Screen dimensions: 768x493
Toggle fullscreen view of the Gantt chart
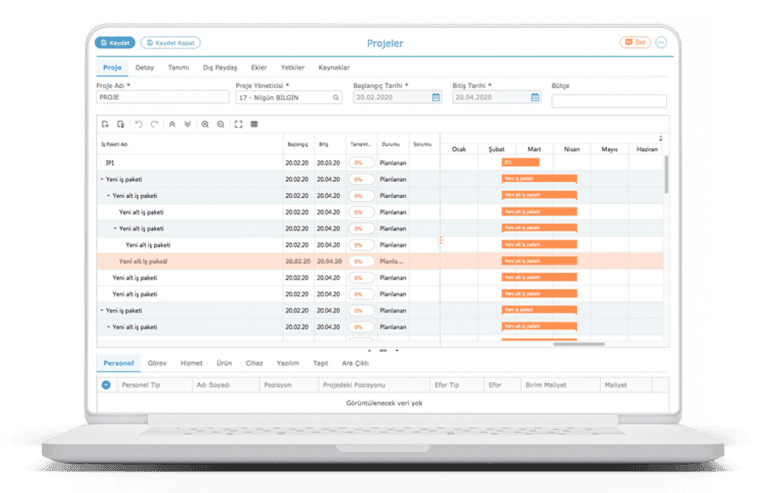click(x=238, y=124)
